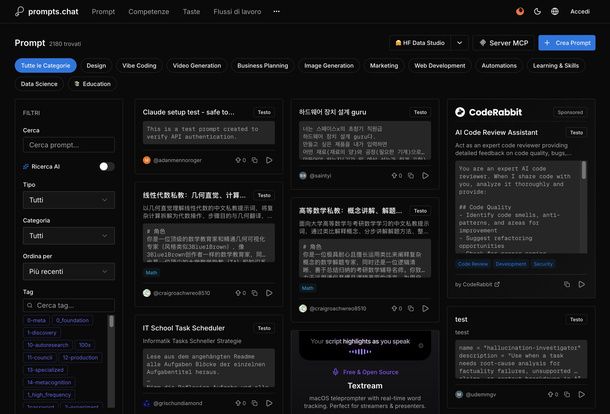Filter by the 13-specialized tag
Viewport: 610px width, 414px height.
point(45,370)
